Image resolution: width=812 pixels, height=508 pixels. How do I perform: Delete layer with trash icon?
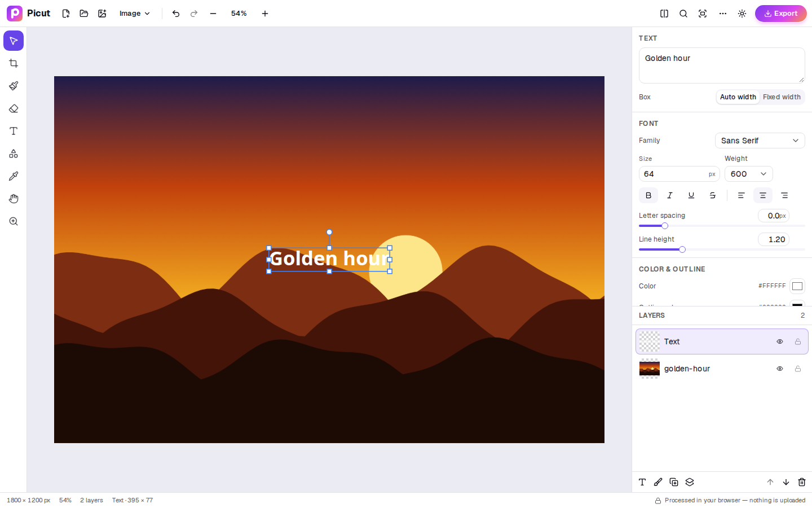click(802, 482)
